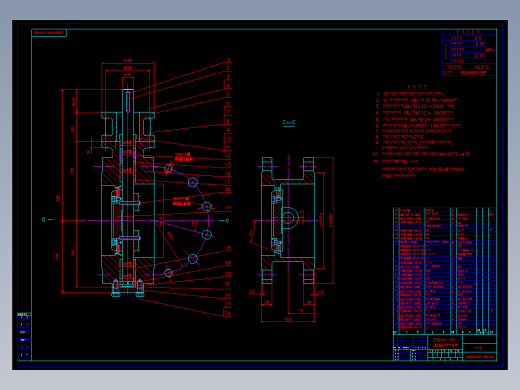Click the C—C section view label

[289, 123]
